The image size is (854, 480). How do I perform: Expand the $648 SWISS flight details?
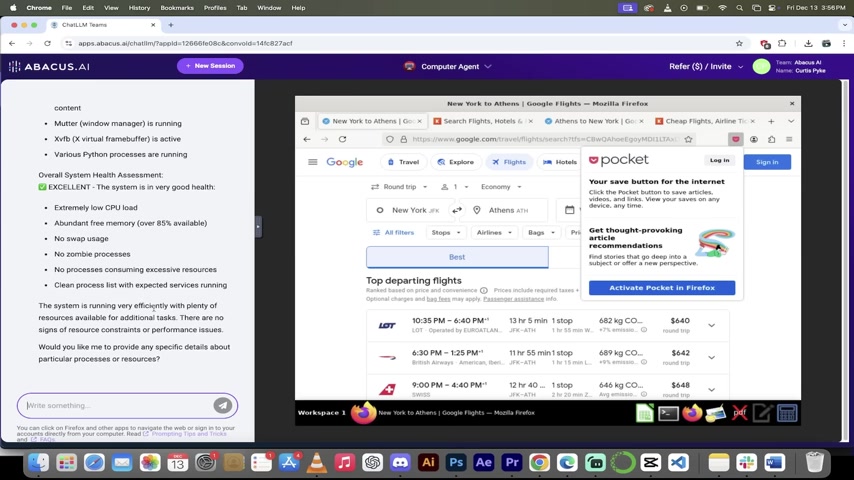(x=711, y=390)
